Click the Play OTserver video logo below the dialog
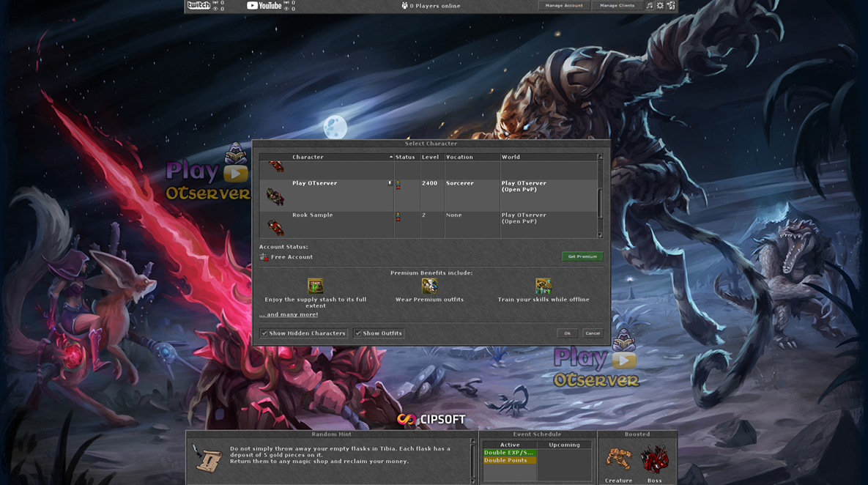The width and height of the screenshot is (868, 485). [x=596, y=359]
